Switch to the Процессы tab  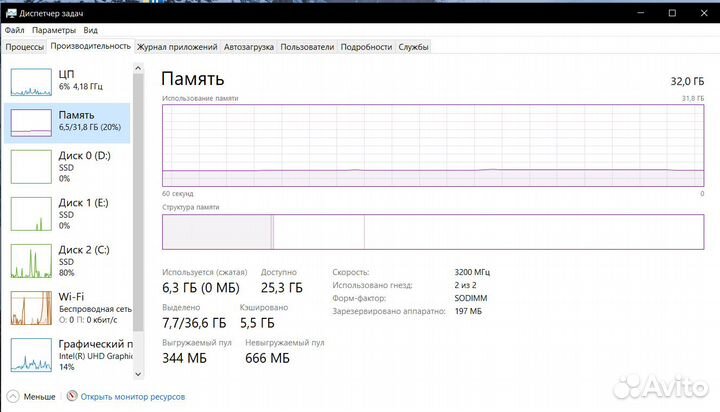[24, 47]
